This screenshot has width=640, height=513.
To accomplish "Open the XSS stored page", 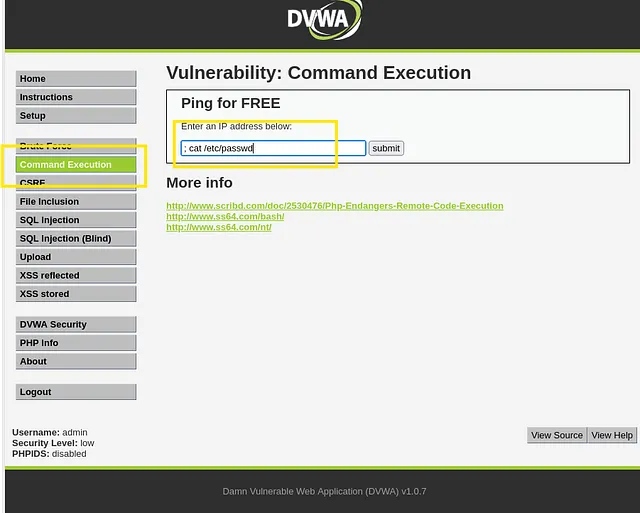I will pos(76,294).
